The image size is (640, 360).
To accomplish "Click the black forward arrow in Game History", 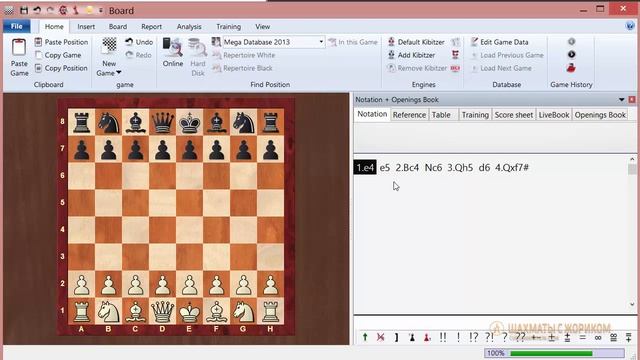I will tap(571, 54).
